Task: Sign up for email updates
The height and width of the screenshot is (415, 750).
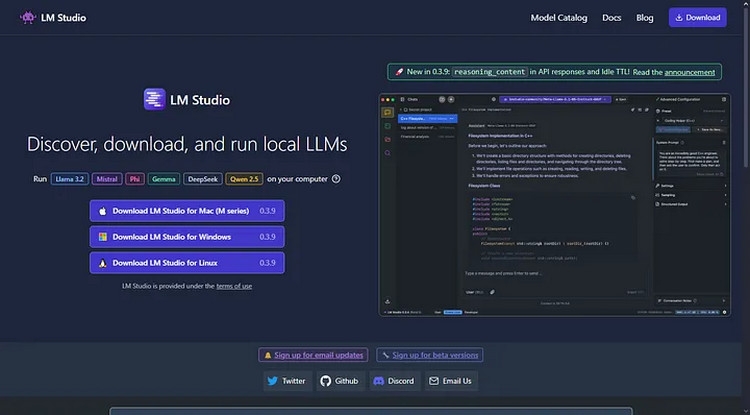Action: click(313, 355)
